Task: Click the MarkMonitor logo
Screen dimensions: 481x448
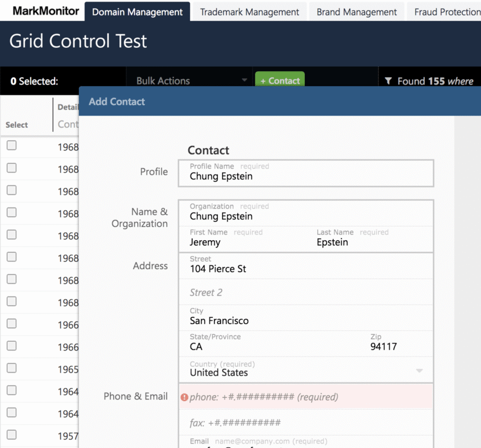Action: pos(46,11)
